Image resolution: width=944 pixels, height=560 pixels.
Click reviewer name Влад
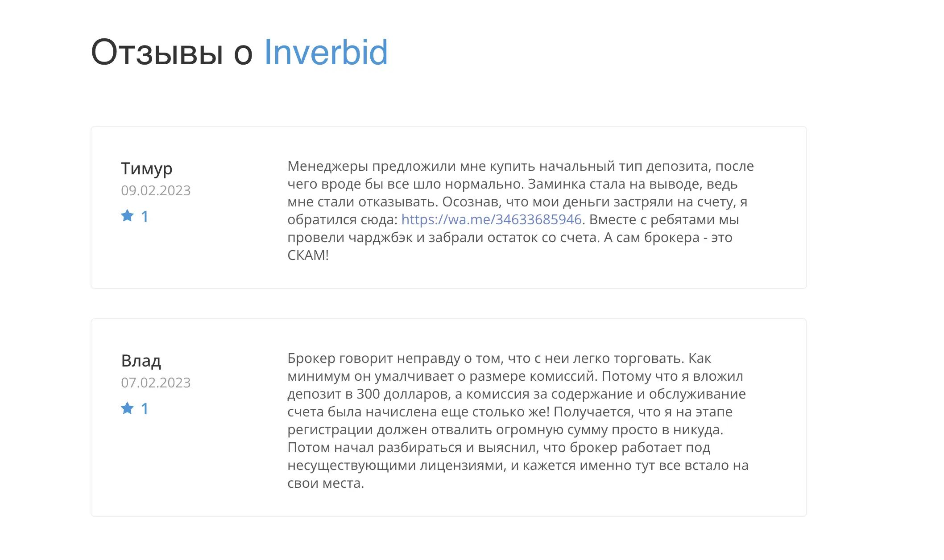141,361
